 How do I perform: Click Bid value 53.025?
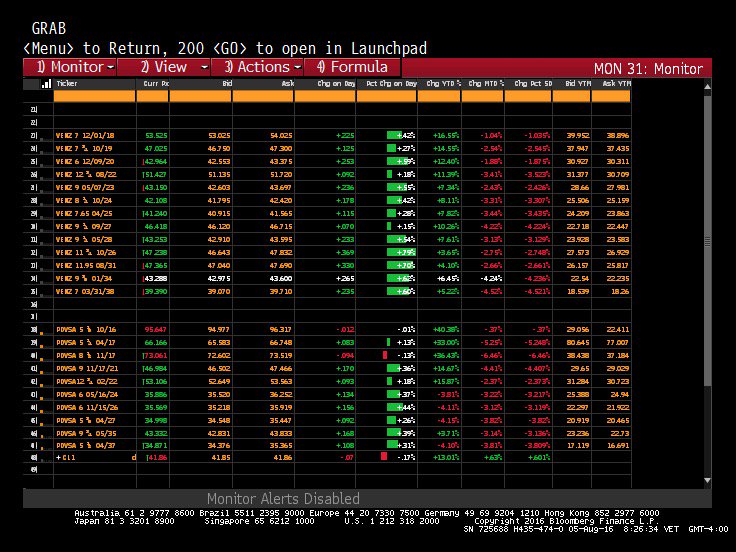219,136
